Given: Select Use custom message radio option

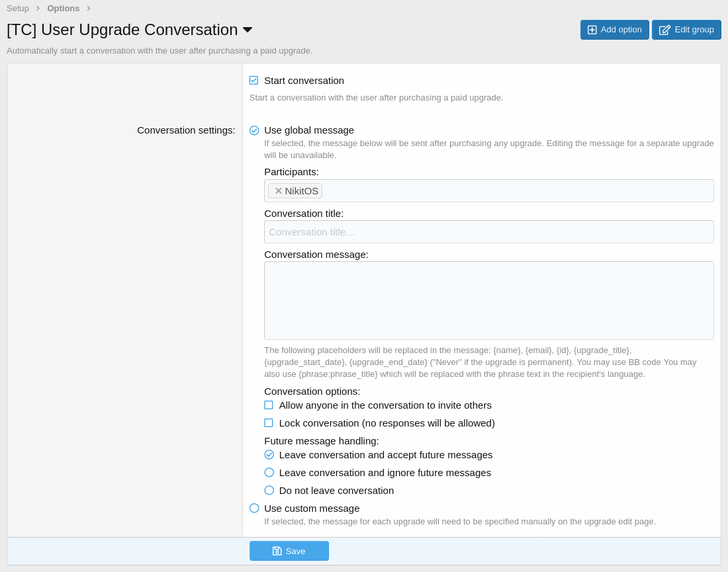Looking at the screenshot, I should pyautogui.click(x=254, y=509).
